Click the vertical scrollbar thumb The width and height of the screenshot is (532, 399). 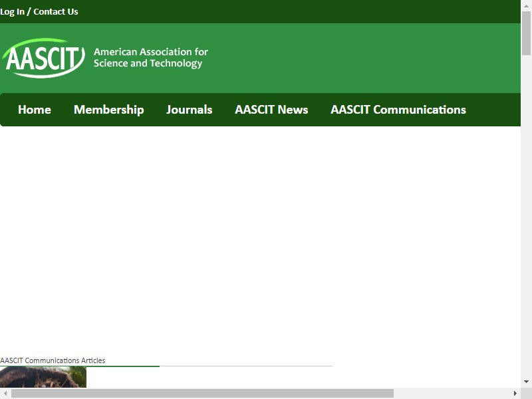pyautogui.click(x=526, y=33)
